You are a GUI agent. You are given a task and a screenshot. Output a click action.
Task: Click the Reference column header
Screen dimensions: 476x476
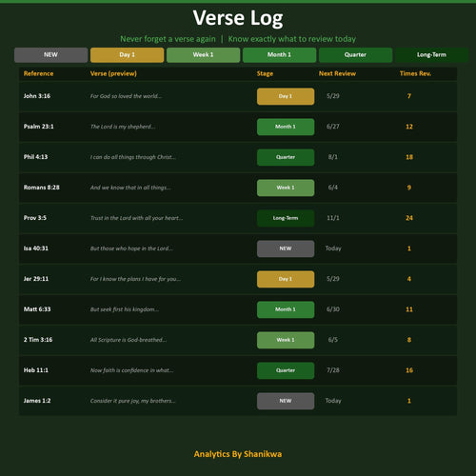click(38, 73)
